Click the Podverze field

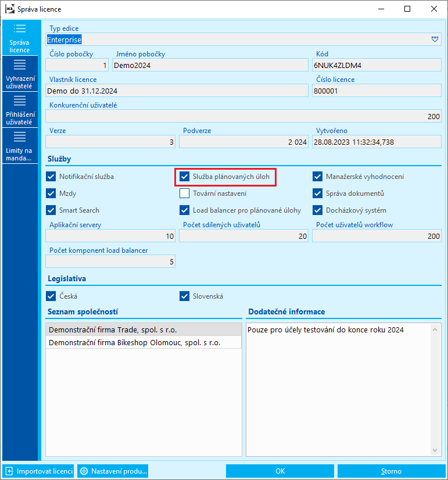click(243, 142)
